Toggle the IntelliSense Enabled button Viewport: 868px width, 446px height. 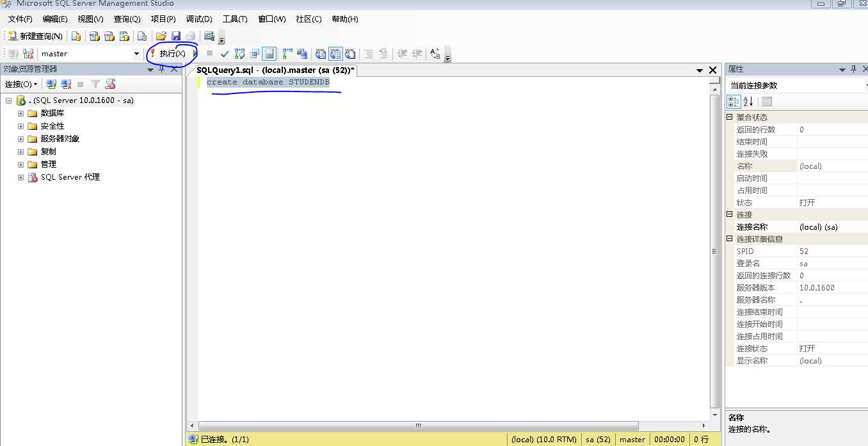coord(269,54)
